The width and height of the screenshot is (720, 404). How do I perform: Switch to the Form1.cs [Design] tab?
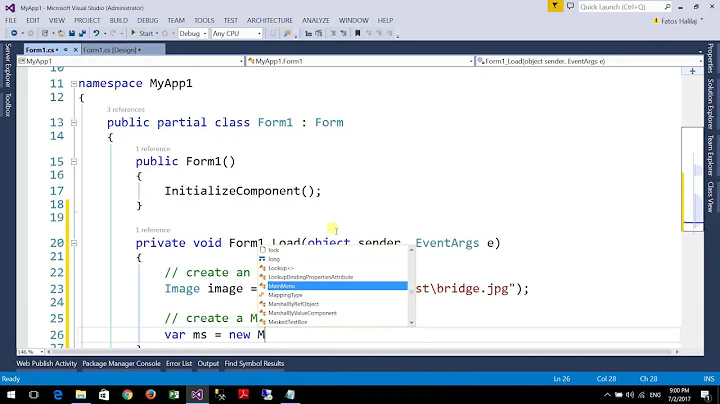110,49
